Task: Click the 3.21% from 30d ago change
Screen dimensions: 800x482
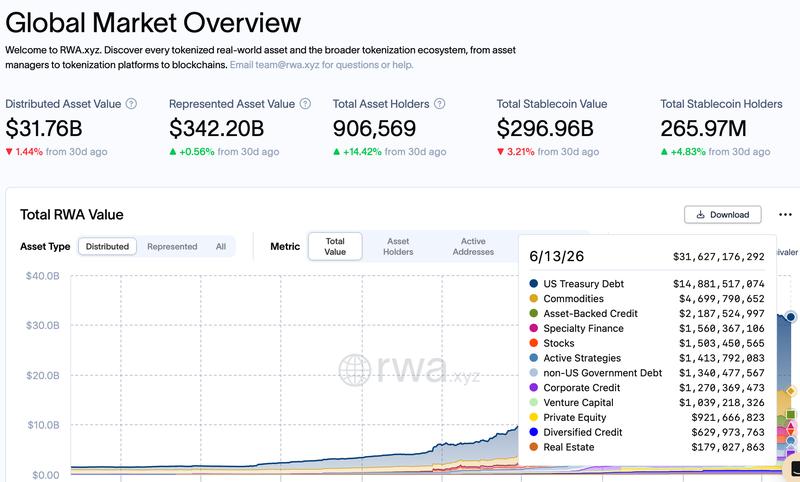Action: point(547,151)
